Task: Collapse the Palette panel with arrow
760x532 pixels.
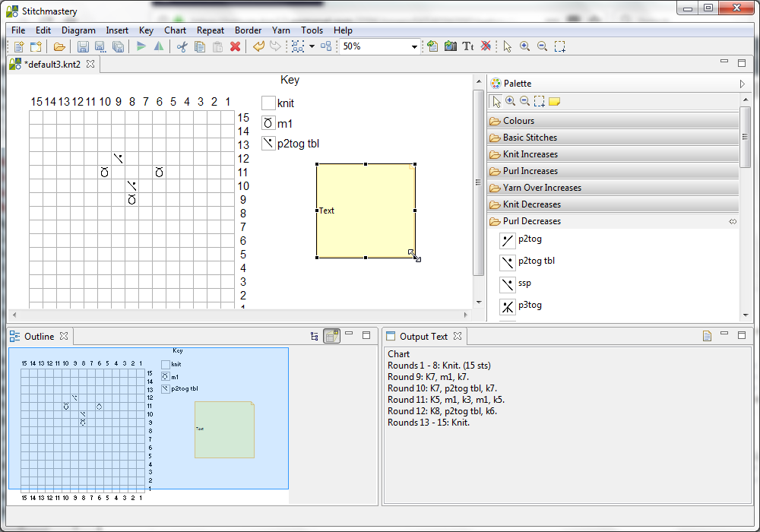Action: click(742, 84)
